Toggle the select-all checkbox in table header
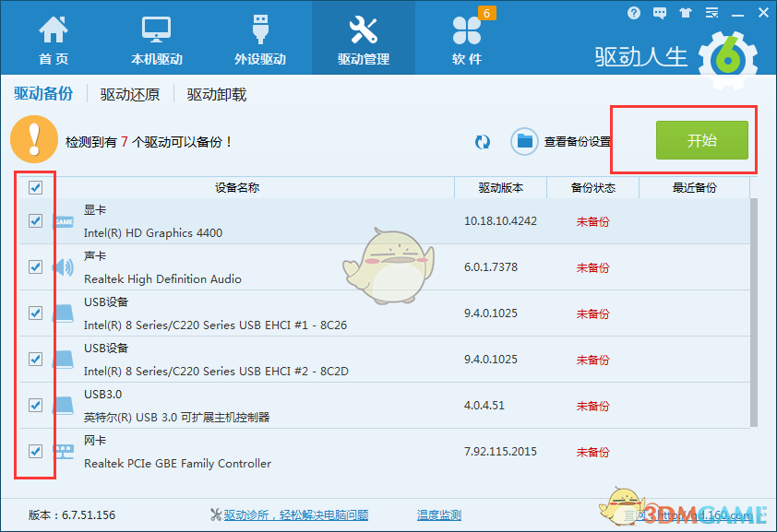Viewport: 777px width, 532px height. [x=35, y=187]
